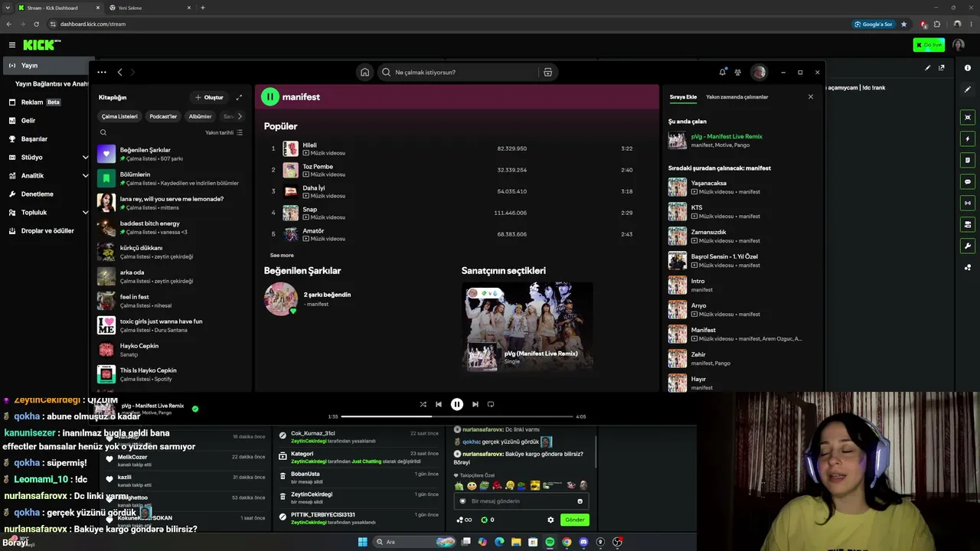Search within the Spotify library
This screenshot has height=551, width=980.
[x=103, y=132]
